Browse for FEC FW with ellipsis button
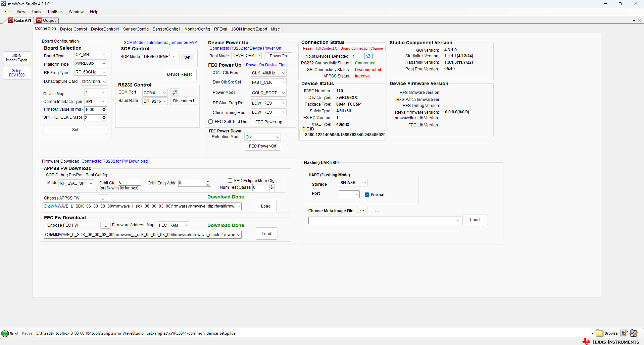Viewport: 644px width, 345px height. (x=105, y=225)
